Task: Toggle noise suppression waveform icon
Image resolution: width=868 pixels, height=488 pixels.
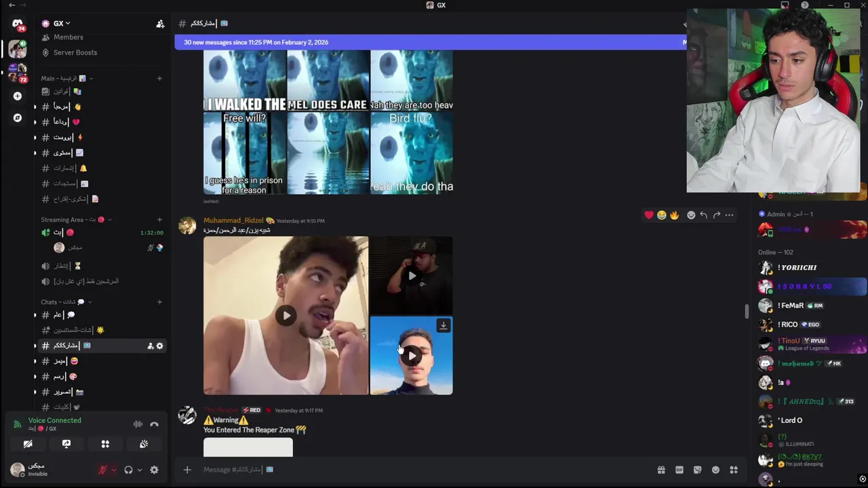Action: (x=138, y=424)
